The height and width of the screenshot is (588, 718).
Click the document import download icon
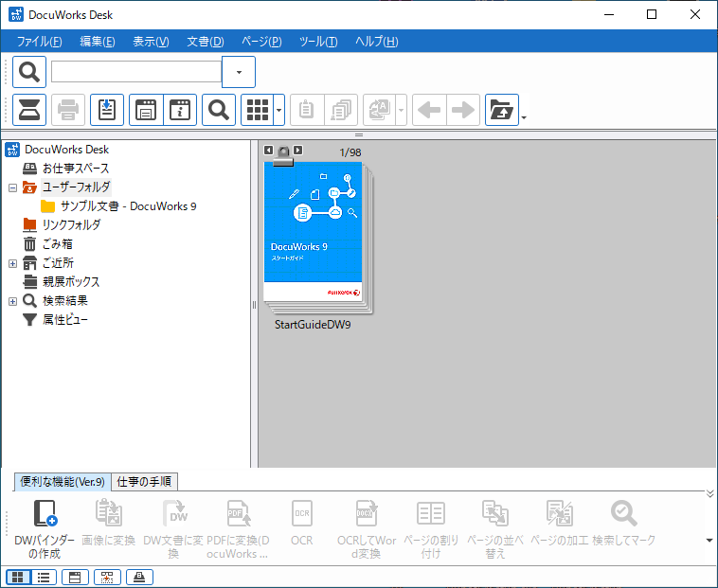(107, 110)
